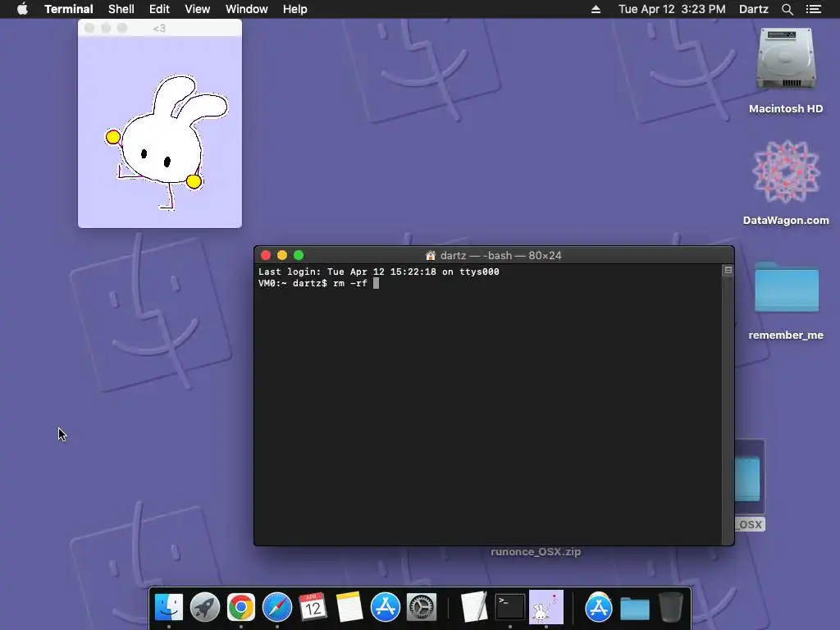Click the dancing bunny image in <3 window

(x=167, y=142)
